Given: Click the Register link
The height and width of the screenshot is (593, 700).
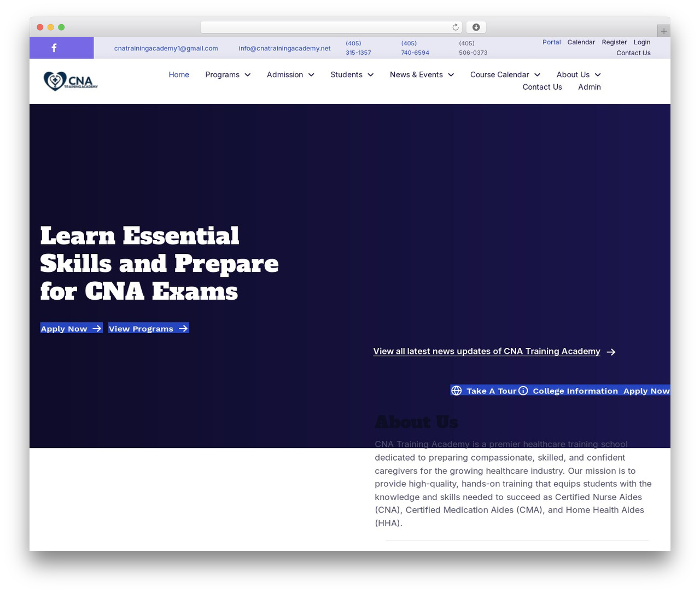Looking at the screenshot, I should pos(614,42).
